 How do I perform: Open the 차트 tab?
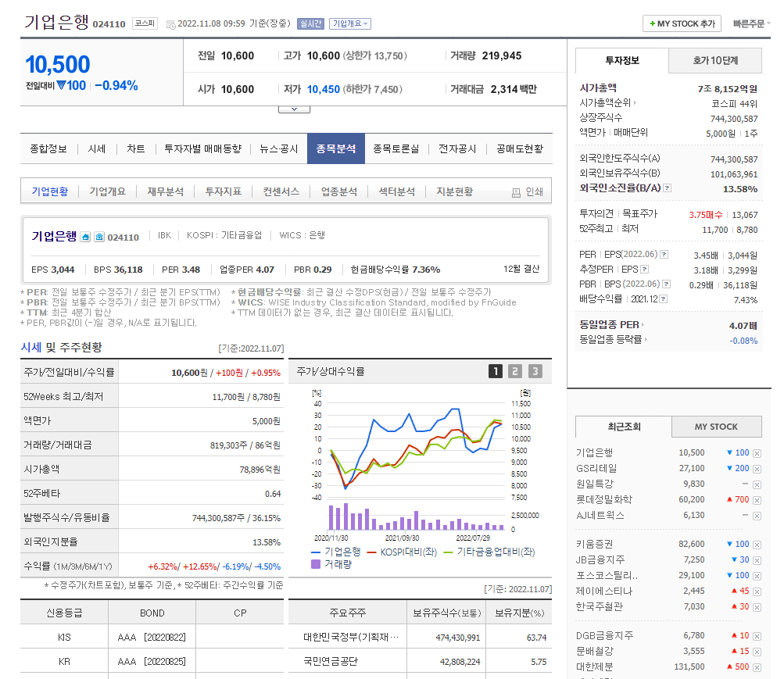pyautogui.click(x=135, y=149)
